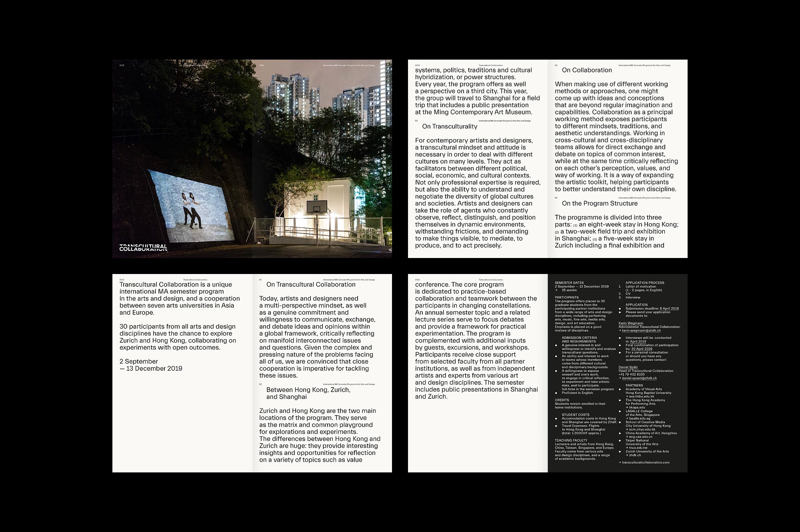Click the On Collaboration section heading
The height and width of the screenshot is (532, 800).
coord(587,70)
